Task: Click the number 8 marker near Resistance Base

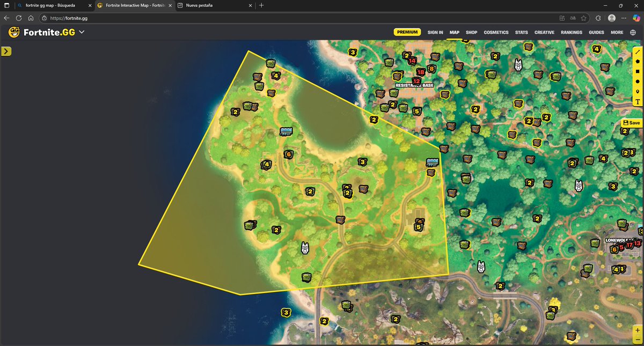Action: pos(431,69)
